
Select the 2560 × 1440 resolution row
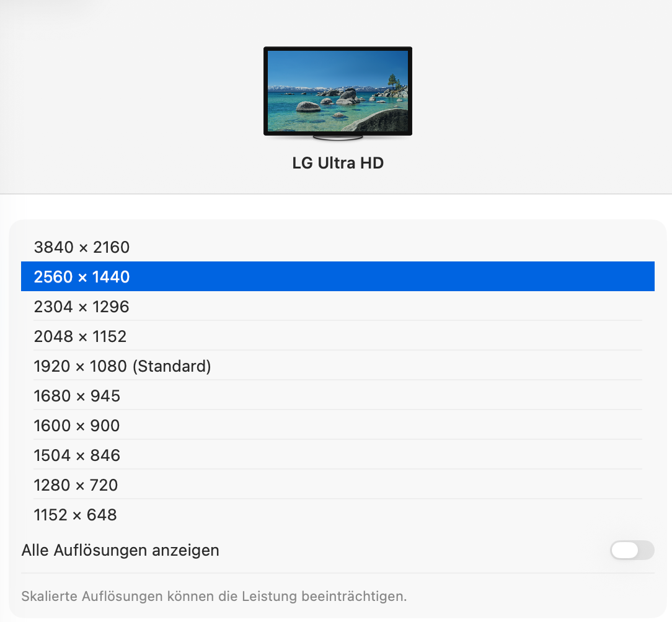338,276
